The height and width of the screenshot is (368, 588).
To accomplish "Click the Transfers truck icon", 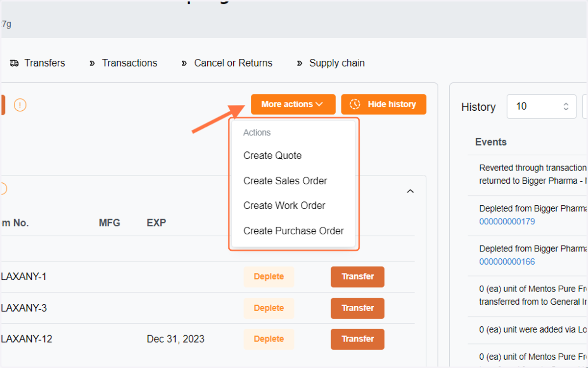I will coord(14,63).
